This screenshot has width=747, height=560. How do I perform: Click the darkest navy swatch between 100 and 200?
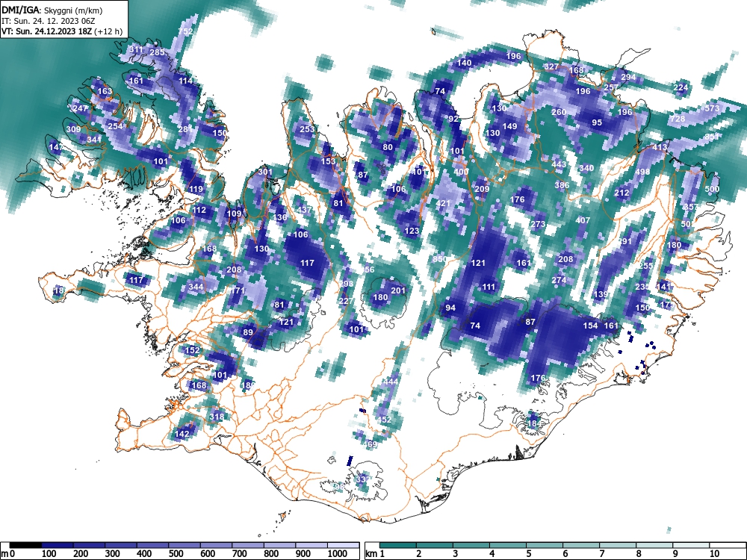point(58,545)
